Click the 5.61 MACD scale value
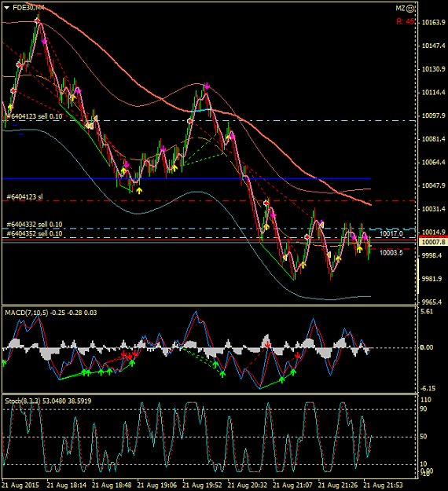The height and width of the screenshot is (491, 448). tap(427, 312)
